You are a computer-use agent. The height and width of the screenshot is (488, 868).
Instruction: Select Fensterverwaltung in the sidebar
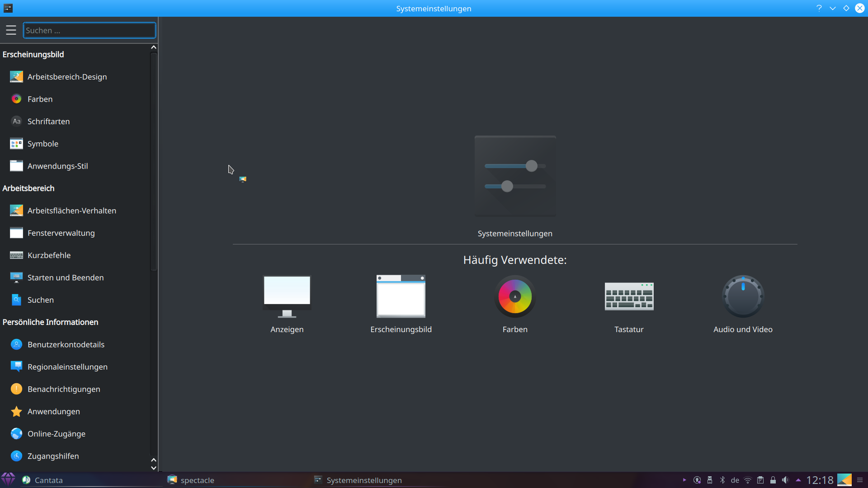tap(61, 233)
